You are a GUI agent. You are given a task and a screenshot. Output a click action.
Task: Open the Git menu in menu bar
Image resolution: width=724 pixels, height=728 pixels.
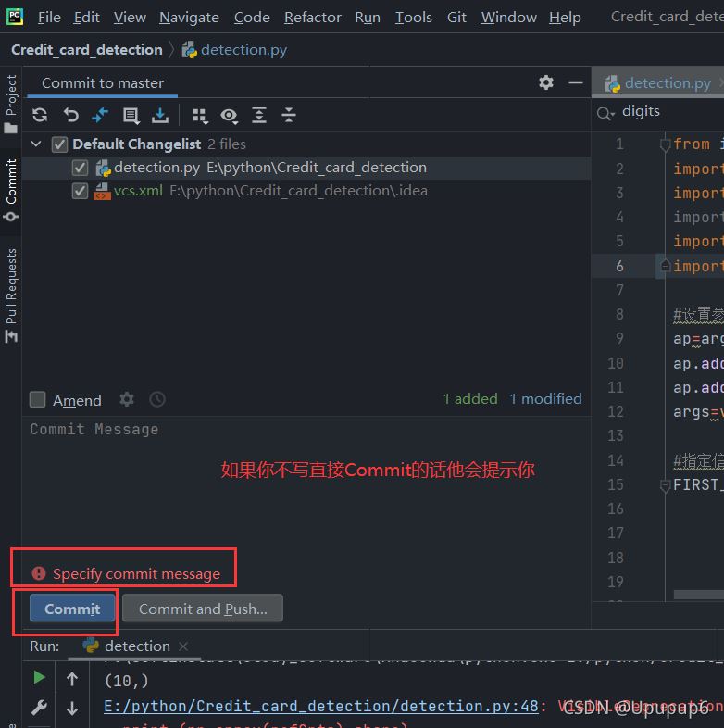(456, 17)
